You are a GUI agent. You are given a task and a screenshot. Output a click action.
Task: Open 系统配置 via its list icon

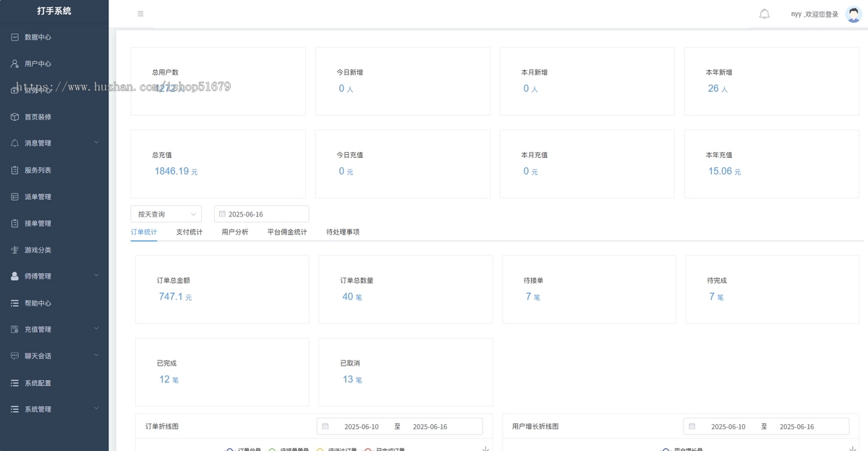(x=14, y=383)
